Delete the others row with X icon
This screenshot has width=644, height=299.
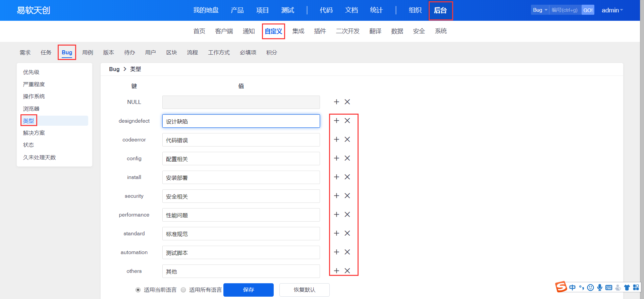[x=347, y=271]
